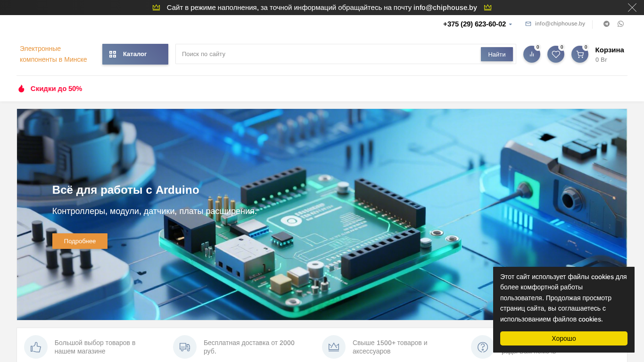644x362 pixels.
Task: Click 'Бесплатная доставка от 2000 руб.' text
Action: [x=249, y=347]
